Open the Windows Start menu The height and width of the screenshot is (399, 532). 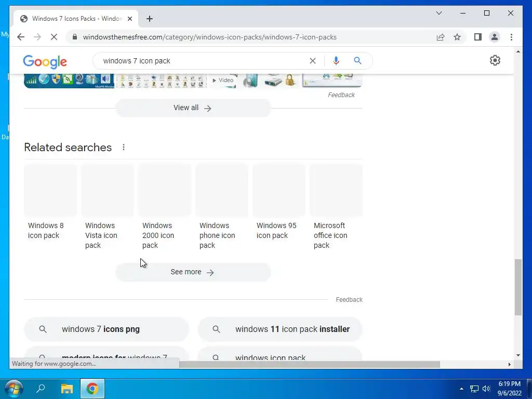pyautogui.click(x=14, y=389)
